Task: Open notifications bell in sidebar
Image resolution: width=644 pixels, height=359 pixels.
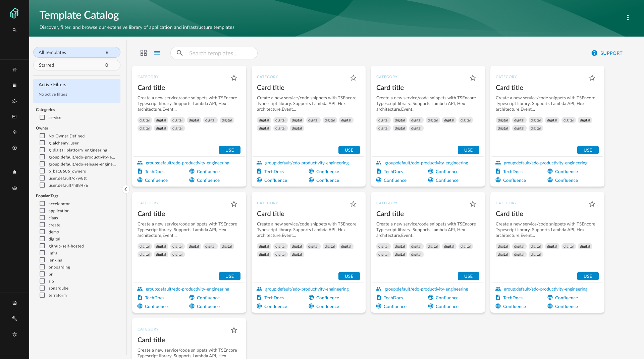Action: point(14,172)
